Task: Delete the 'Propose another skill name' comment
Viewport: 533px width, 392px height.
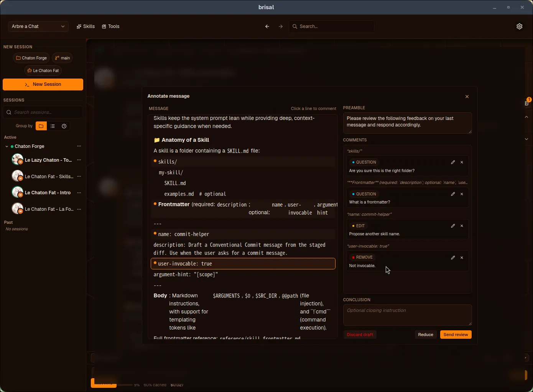Action: point(462,226)
